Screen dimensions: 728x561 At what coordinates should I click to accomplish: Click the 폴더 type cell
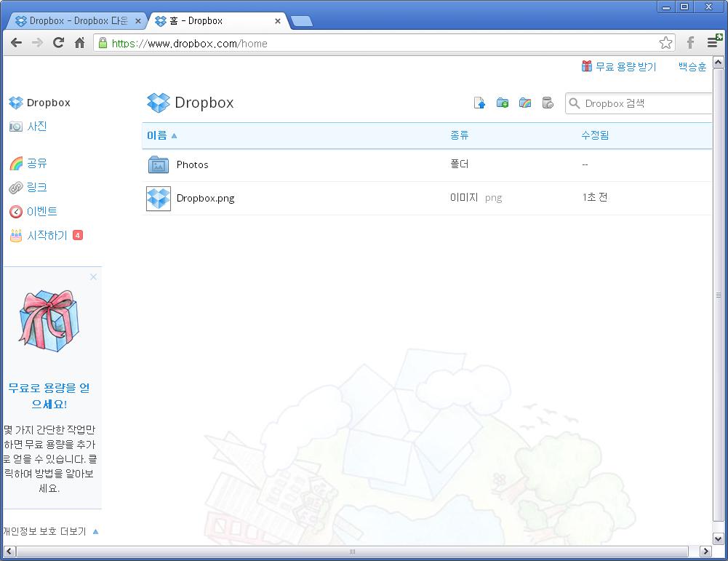pyautogui.click(x=459, y=164)
